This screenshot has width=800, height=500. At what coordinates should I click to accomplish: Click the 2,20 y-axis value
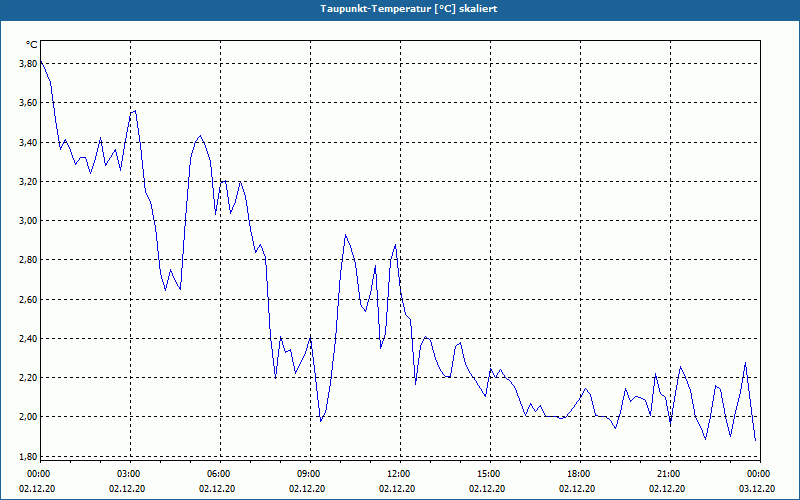28,378
